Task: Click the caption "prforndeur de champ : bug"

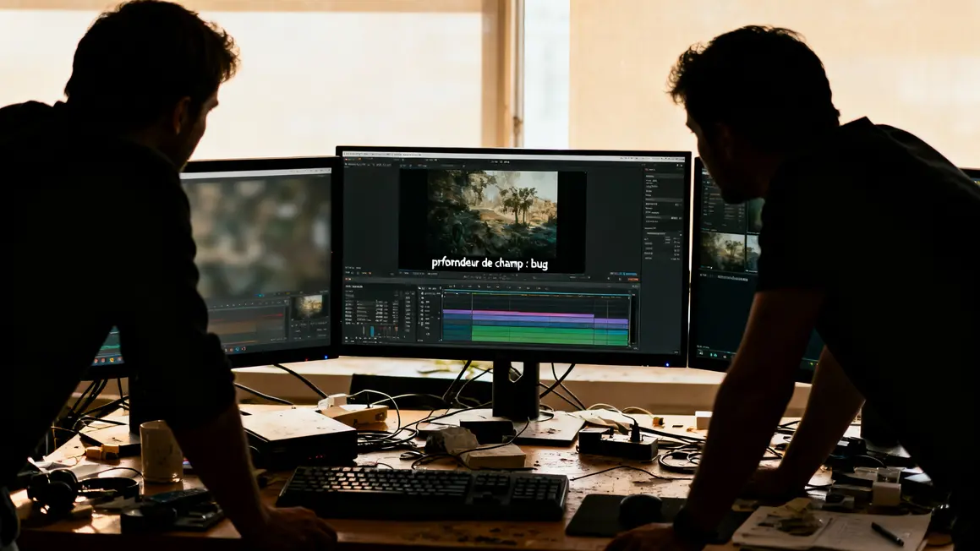Action: click(x=490, y=263)
